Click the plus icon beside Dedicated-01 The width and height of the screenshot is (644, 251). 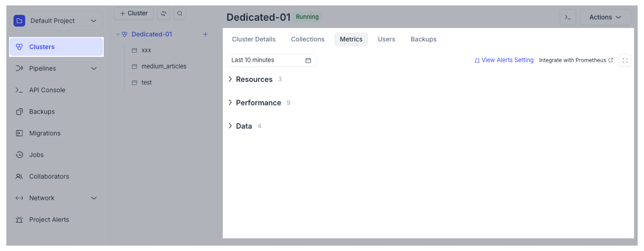tap(205, 34)
